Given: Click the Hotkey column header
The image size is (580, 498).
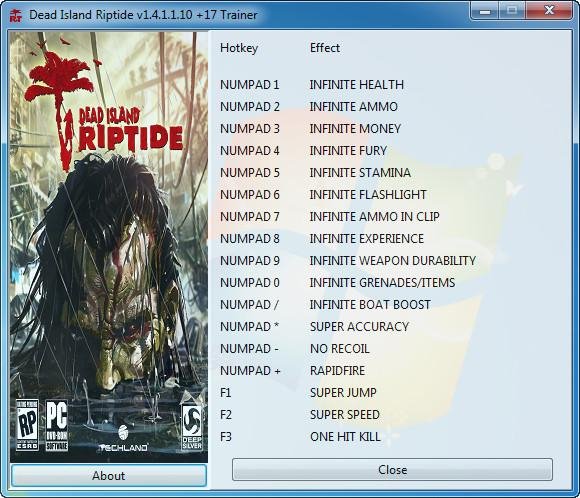Looking at the screenshot, I should click(x=239, y=48).
